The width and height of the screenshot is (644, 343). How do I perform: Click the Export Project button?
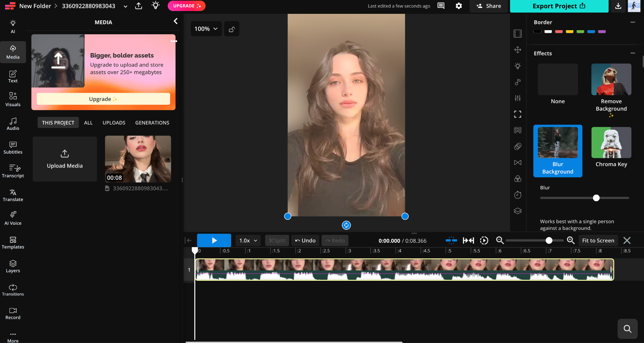coord(559,6)
